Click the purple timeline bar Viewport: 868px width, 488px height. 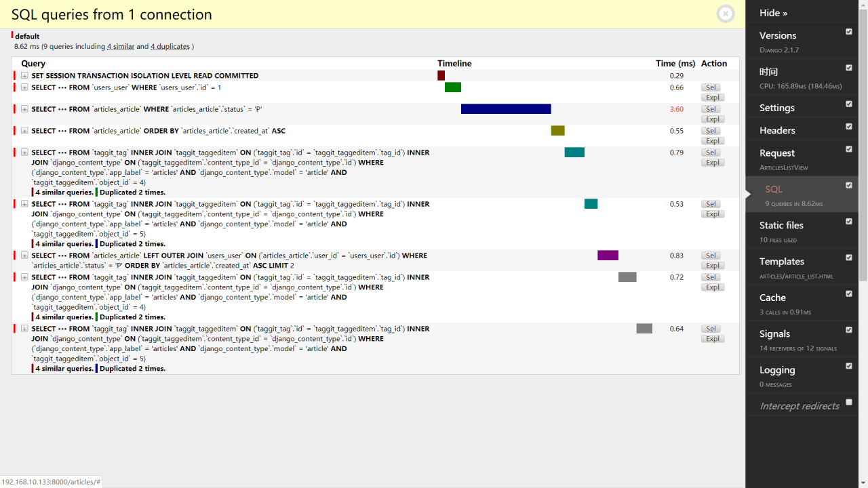pos(608,256)
